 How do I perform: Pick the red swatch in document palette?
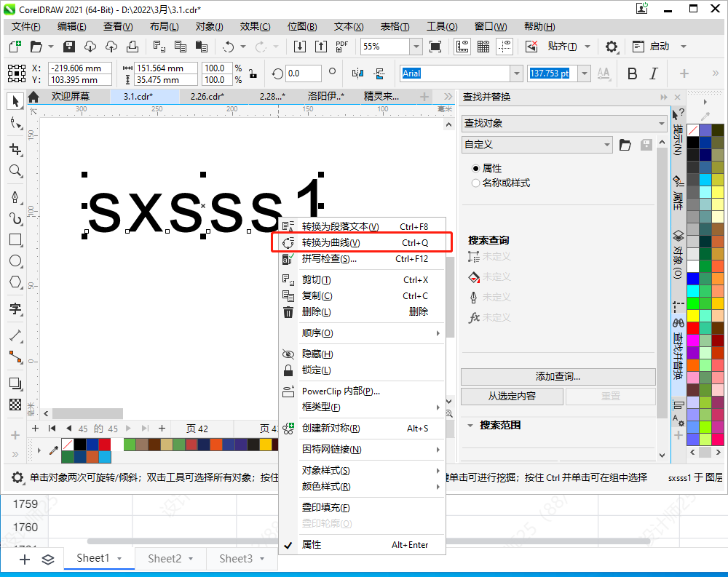[105, 444]
